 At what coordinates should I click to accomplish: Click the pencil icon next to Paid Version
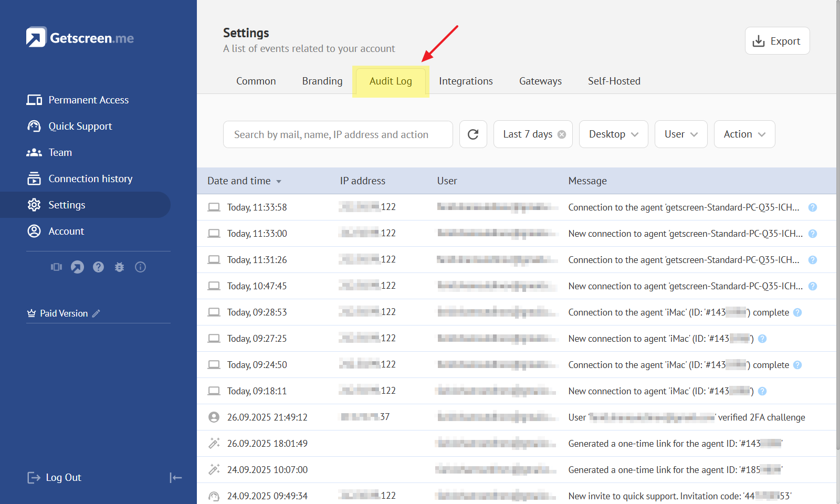(96, 313)
